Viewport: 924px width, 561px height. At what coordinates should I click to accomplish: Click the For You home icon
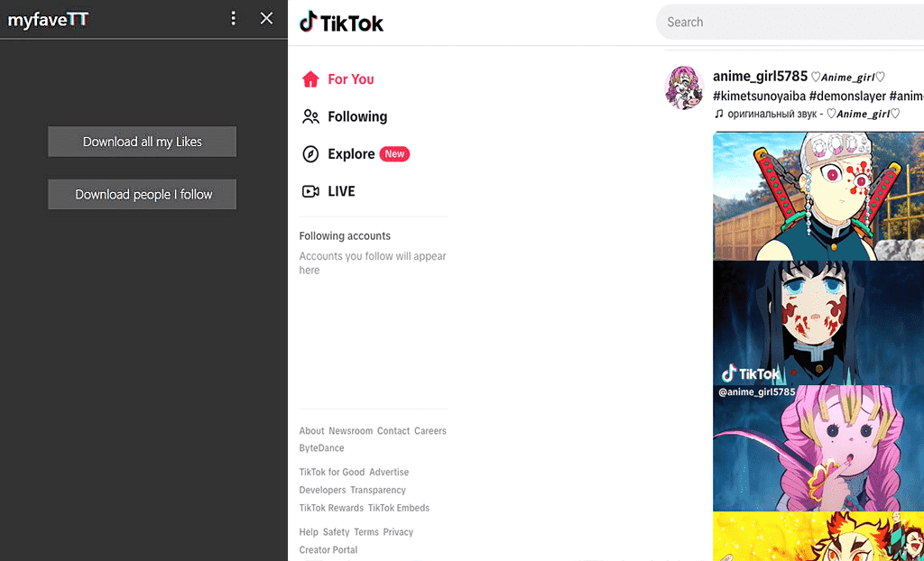[x=310, y=79]
